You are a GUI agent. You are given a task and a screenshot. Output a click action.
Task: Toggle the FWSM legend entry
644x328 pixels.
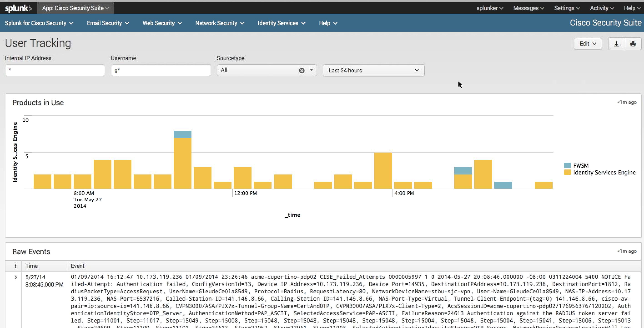[x=581, y=166]
